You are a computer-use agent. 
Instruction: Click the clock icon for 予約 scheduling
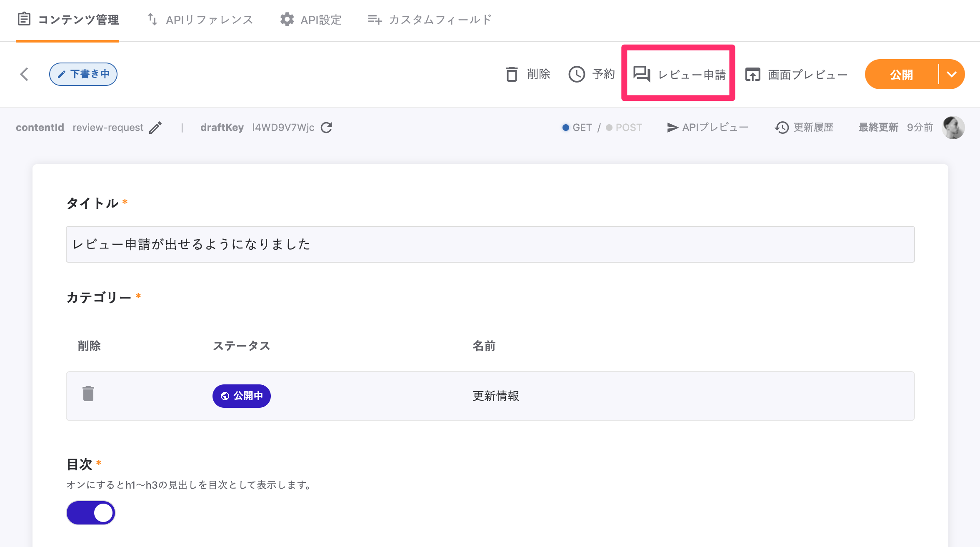click(577, 74)
